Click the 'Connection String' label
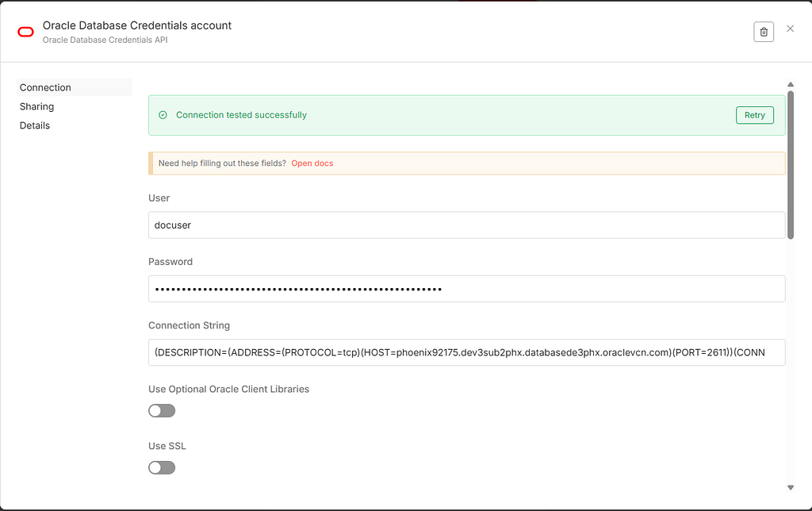The height and width of the screenshot is (511, 812). pos(189,325)
